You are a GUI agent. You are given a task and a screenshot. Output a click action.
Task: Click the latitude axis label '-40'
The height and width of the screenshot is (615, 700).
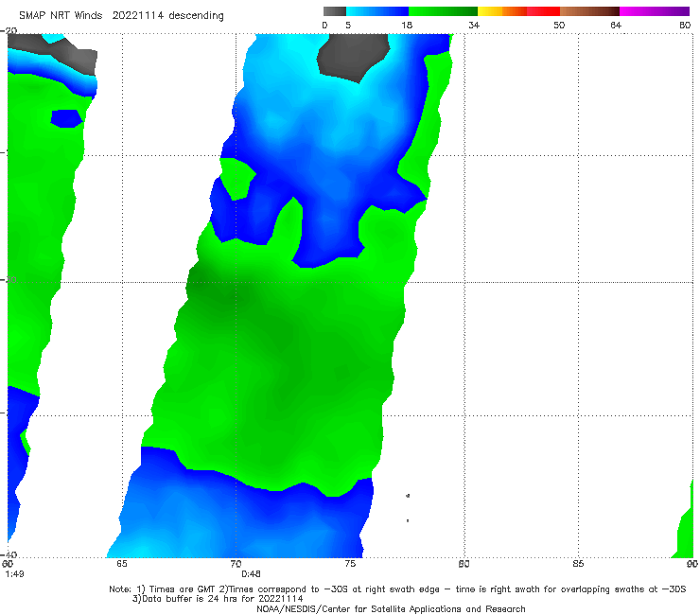(9, 555)
